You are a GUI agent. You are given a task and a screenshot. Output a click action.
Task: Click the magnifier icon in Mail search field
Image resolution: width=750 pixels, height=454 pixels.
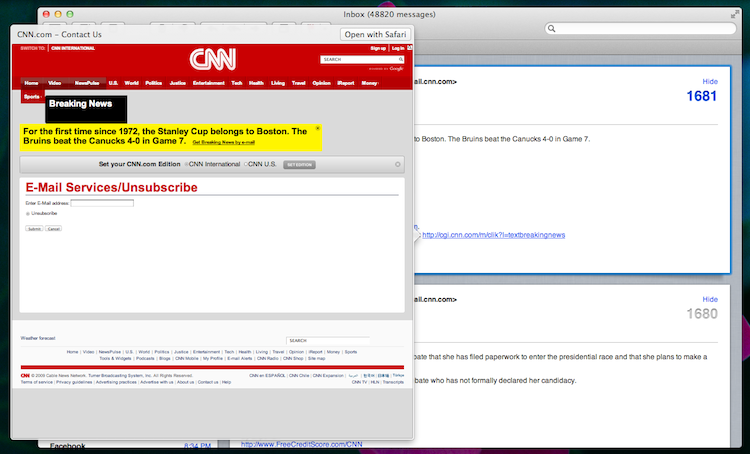pos(551,29)
